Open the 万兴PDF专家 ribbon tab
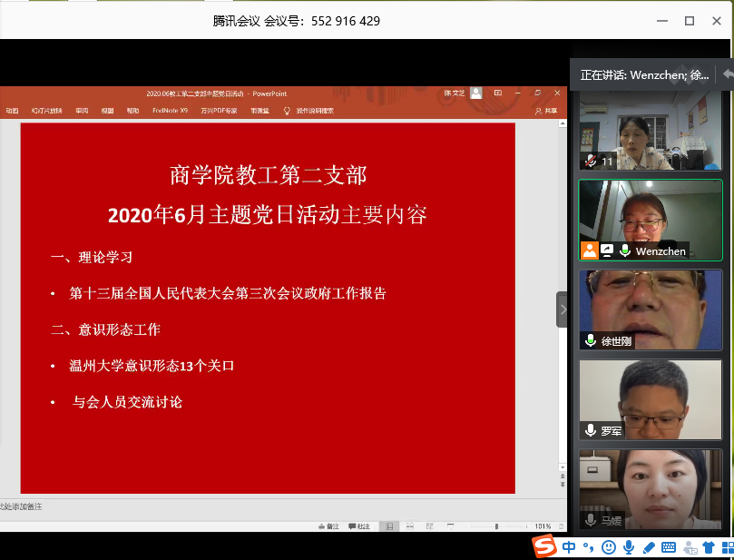Screen dimensions: 734x560 (219, 111)
